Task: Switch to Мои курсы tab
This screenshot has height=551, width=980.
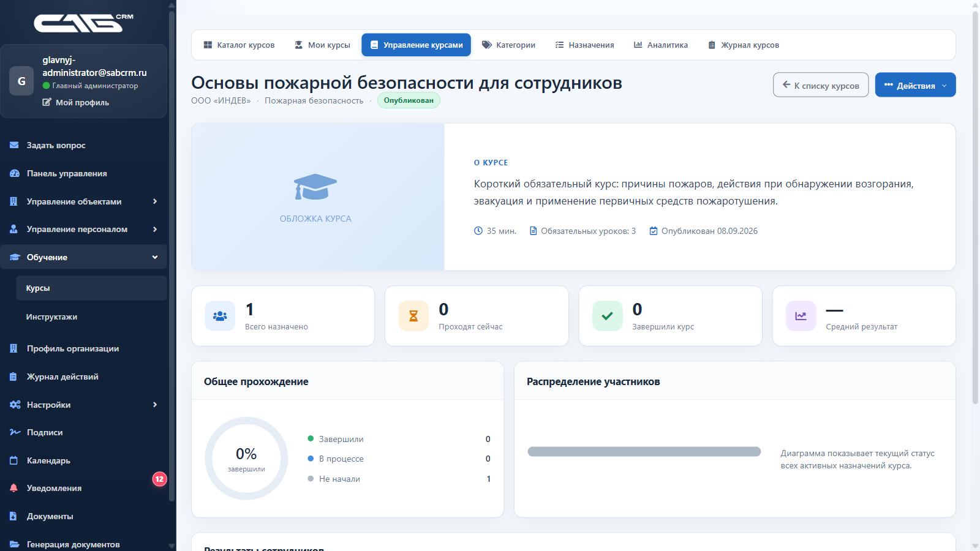Action: tap(322, 45)
